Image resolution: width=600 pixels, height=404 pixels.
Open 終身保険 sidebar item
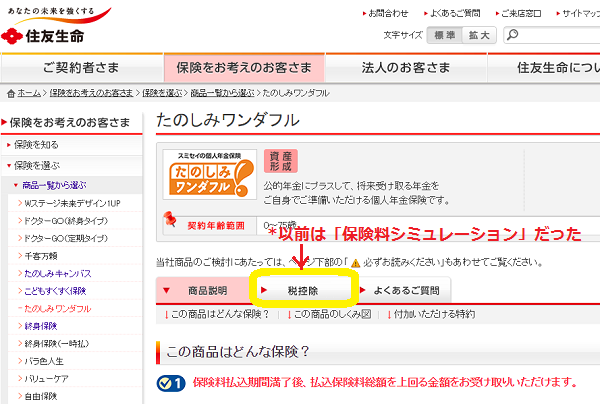tap(41, 326)
